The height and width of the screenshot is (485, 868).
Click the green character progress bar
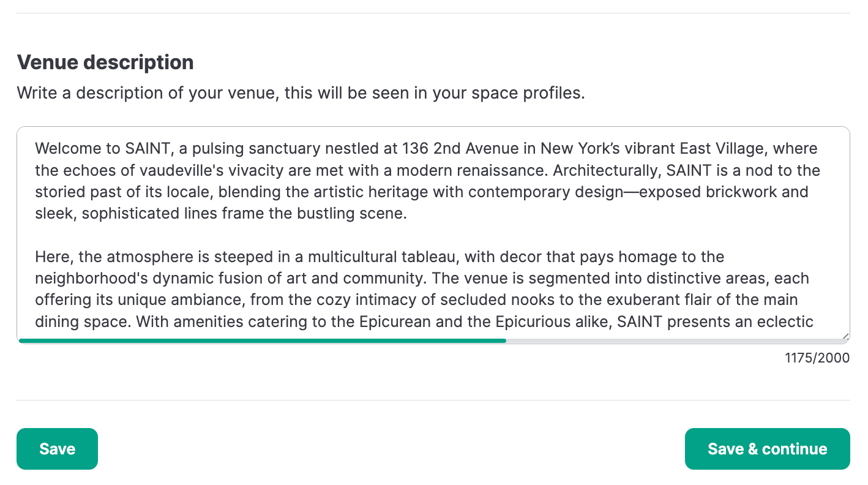262,340
